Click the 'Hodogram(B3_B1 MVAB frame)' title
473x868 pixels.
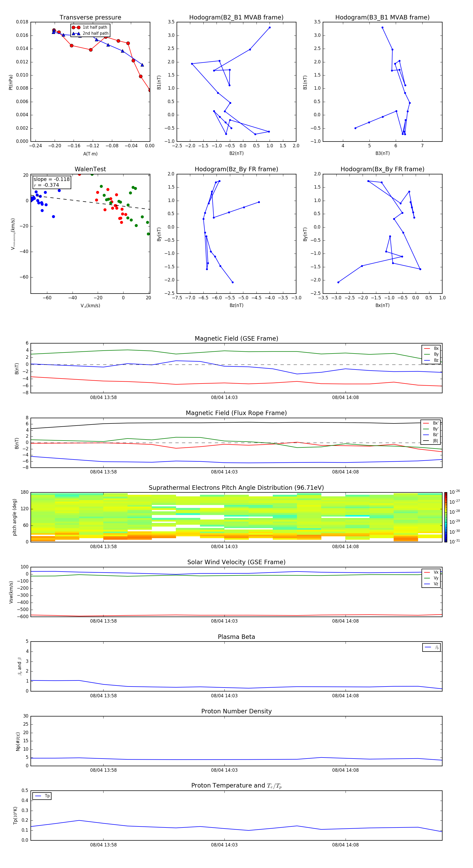tap(382, 18)
